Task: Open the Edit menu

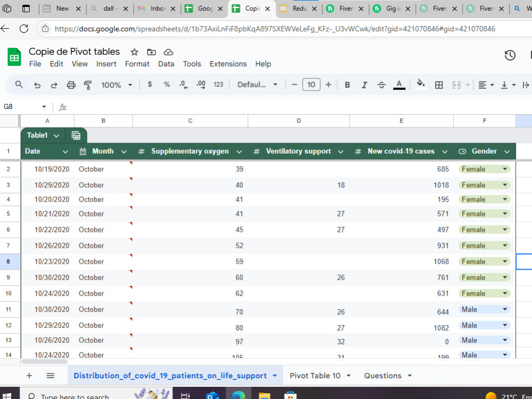Action: [x=56, y=64]
